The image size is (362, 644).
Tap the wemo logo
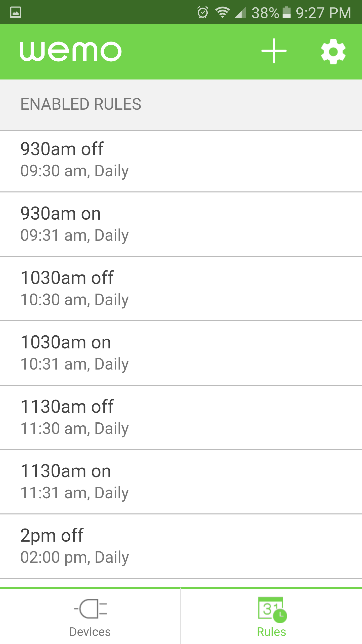point(71,51)
